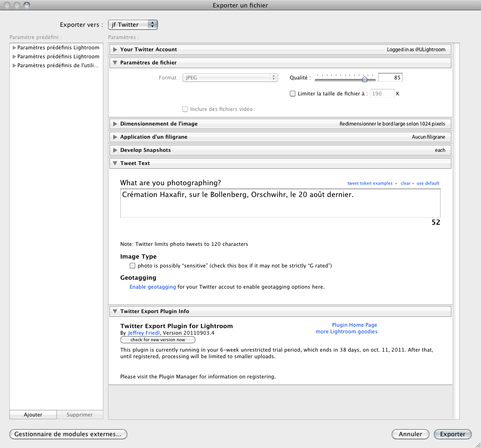
Task: Click the 'clear' link above tweet text
Action: (x=405, y=183)
